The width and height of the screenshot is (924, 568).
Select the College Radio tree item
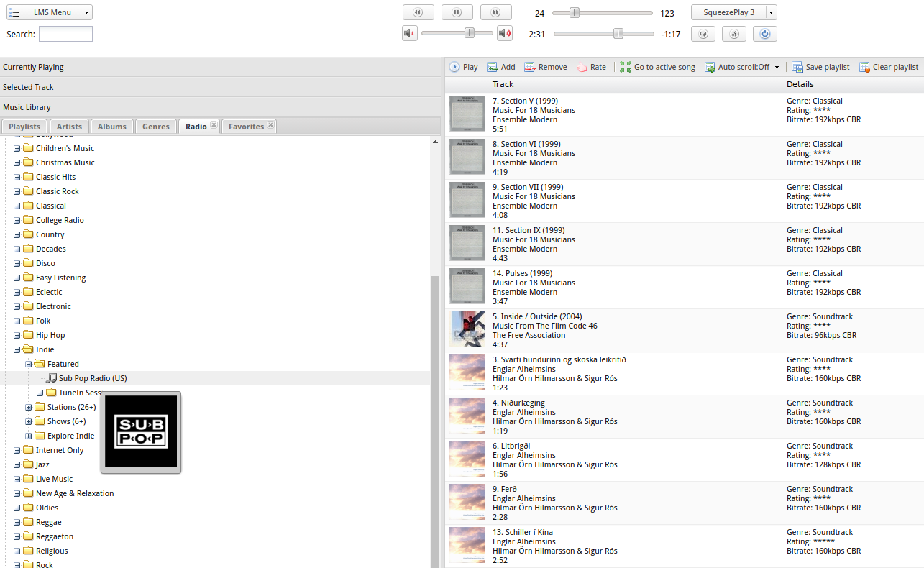pos(60,220)
